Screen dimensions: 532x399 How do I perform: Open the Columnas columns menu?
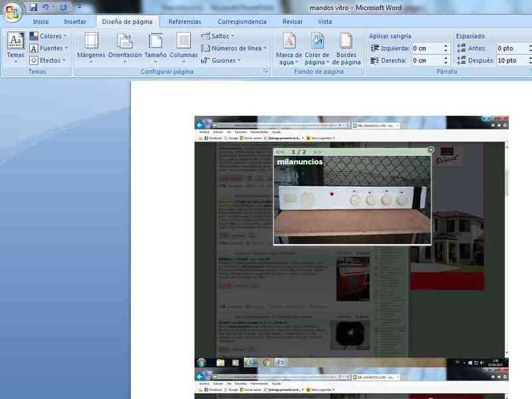coord(184,47)
